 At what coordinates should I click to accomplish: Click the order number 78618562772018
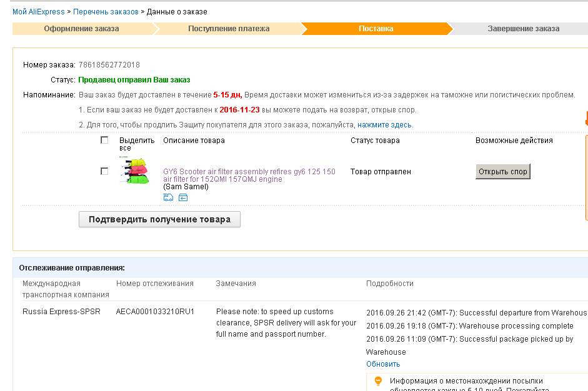tap(109, 65)
